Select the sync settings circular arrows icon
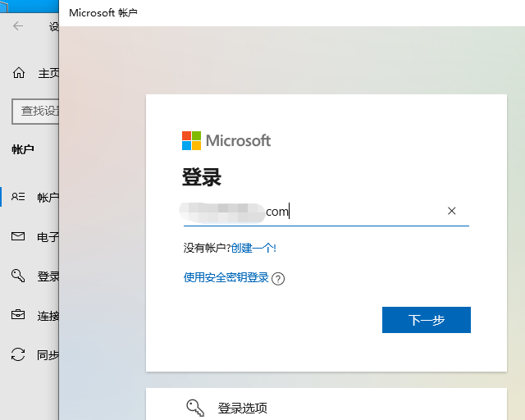 coord(18,354)
